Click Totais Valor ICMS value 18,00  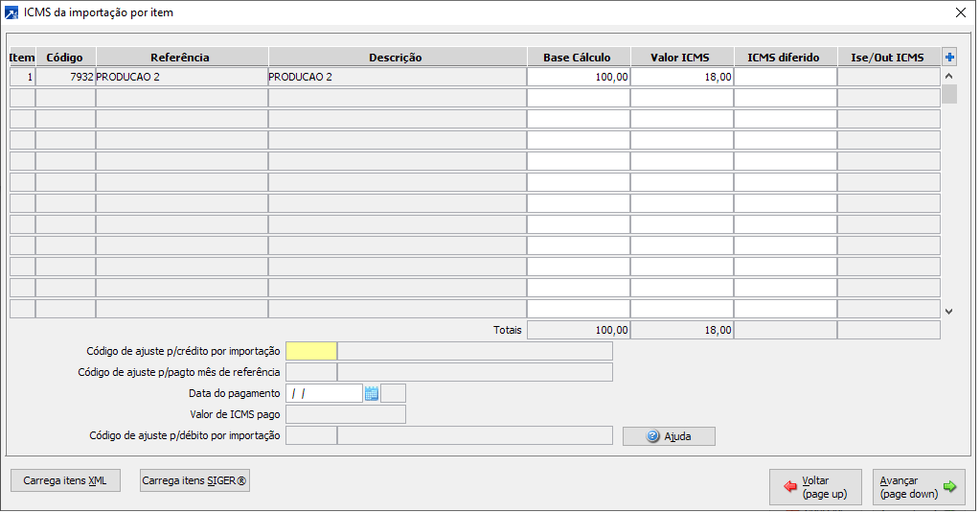(x=682, y=330)
